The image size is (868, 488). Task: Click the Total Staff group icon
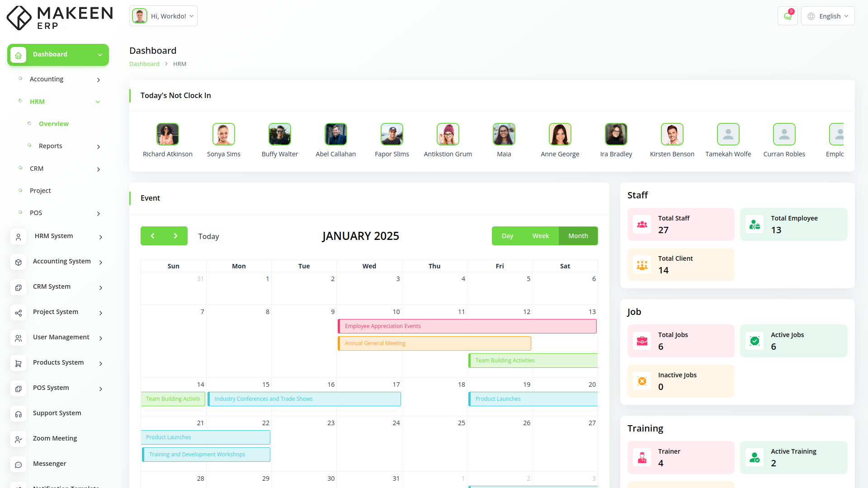[642, 225]
